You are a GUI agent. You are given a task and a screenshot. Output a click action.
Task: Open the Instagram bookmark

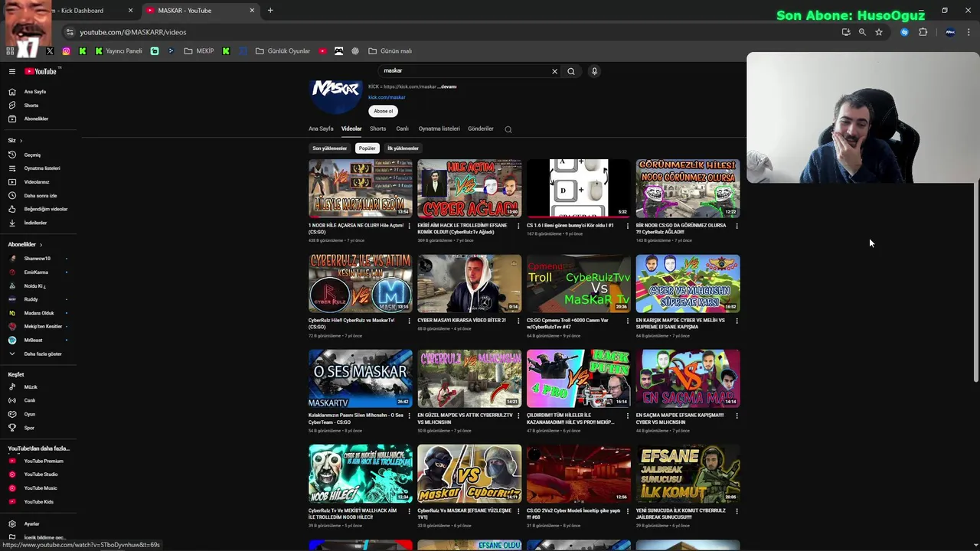coord(66,51)
